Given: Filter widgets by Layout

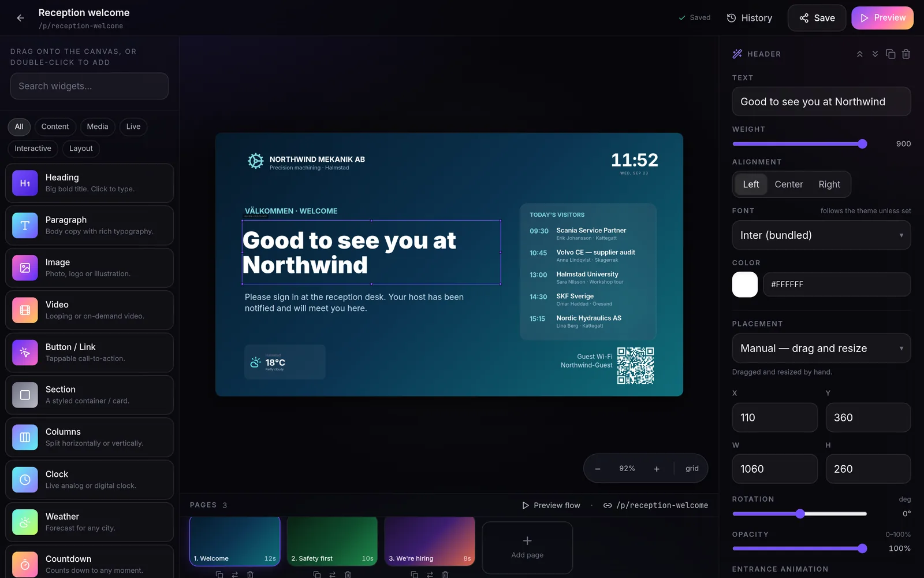Looking at the screenshot, I should 81,149.
